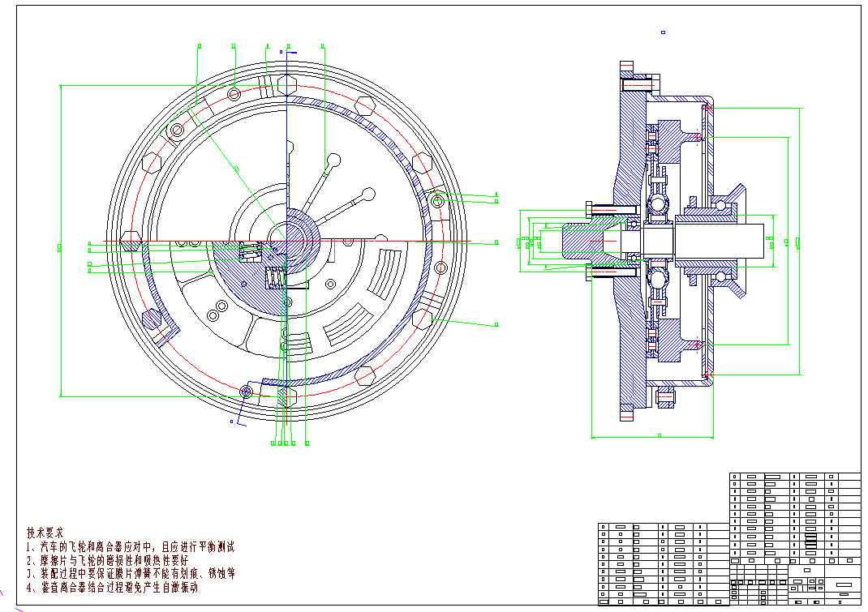Click the small blue marker above the section view

663,32
